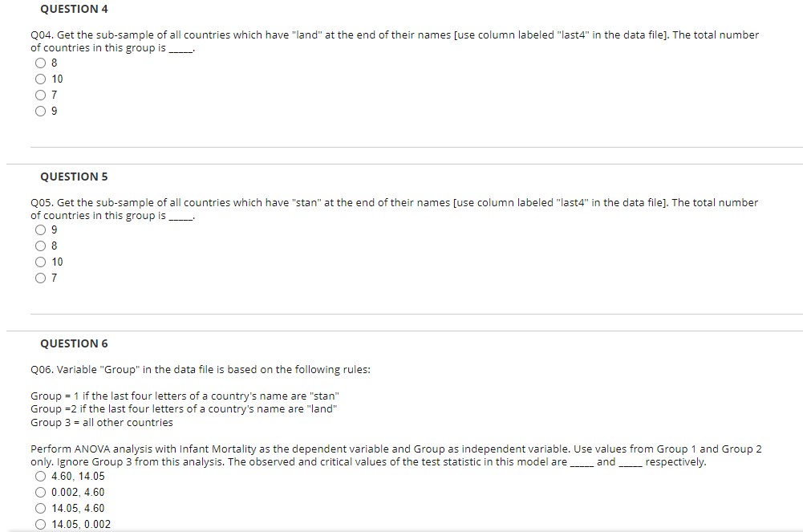Screen dimensions: 803x532
Task: Select answer 10 for Question 4
Action: click(40, 79)
